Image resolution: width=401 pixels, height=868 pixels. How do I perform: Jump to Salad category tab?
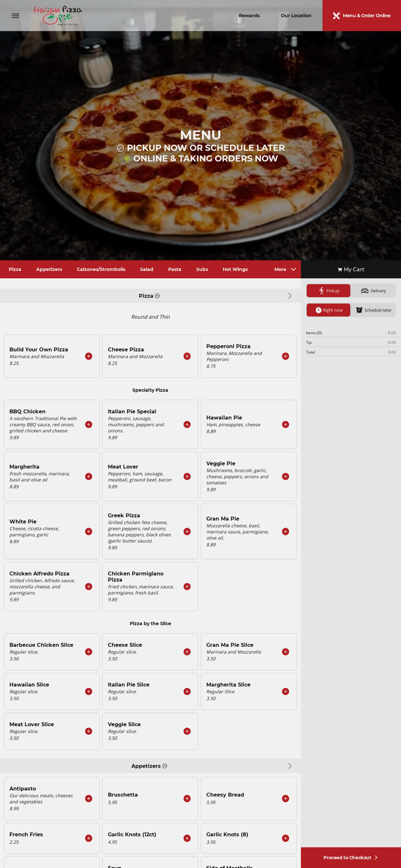147,270
